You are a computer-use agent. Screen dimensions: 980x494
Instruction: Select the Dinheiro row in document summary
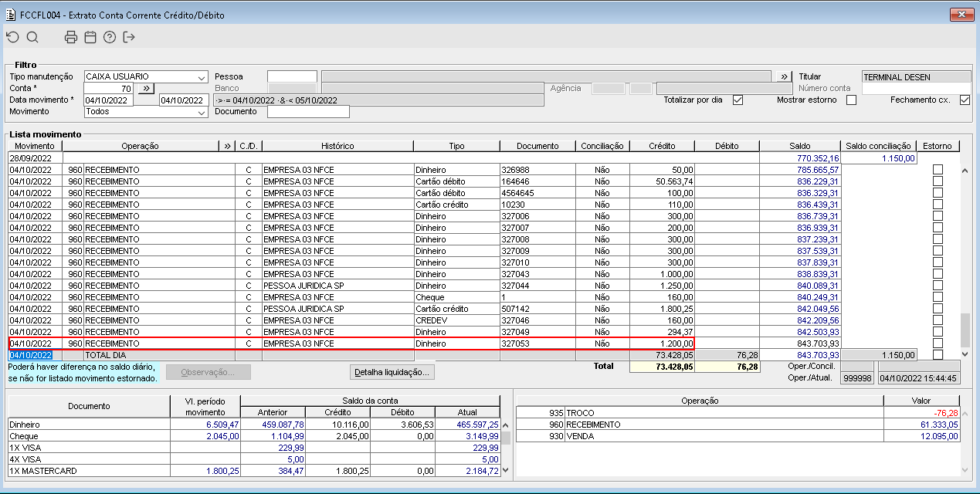pyautogui.click(x=253, y=425)
